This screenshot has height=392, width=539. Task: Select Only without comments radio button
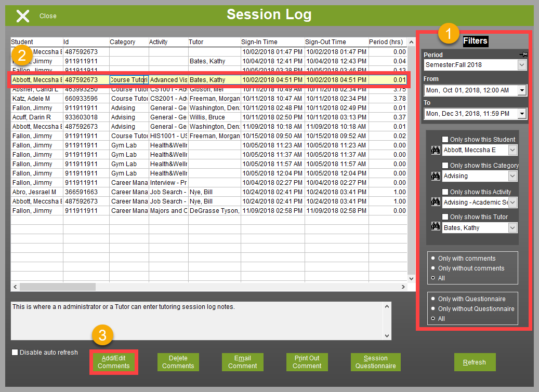click(x=433, y=268)
